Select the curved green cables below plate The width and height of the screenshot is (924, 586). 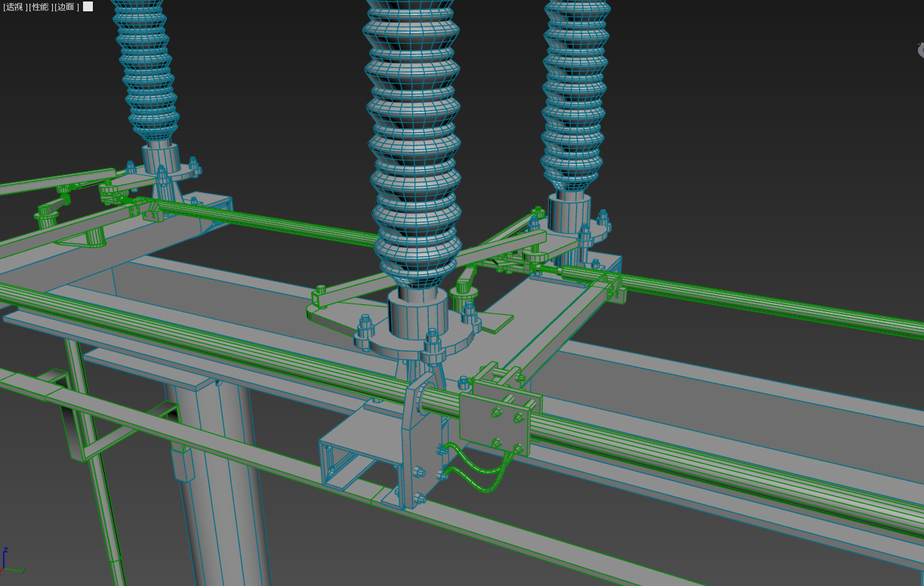(483, 476)
